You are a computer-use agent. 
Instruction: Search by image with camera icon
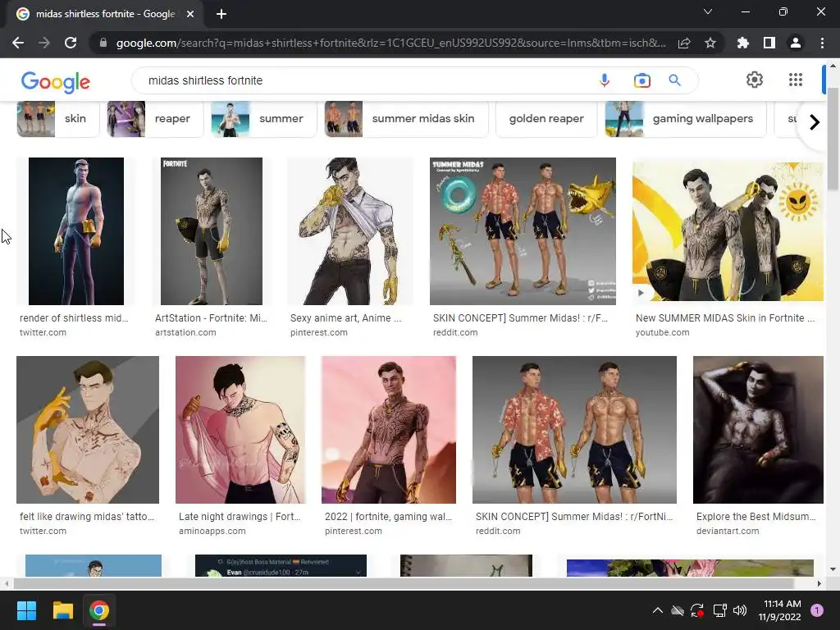[641, 80]
